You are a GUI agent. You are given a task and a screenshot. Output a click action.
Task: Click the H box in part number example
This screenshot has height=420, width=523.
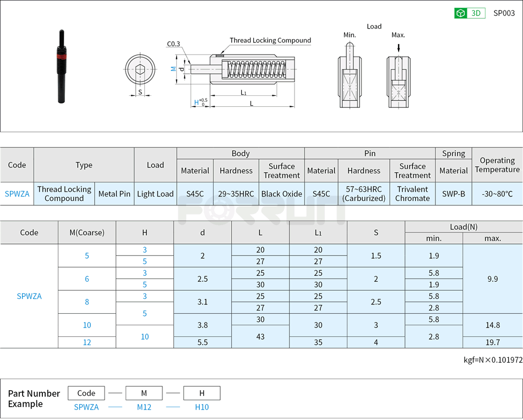201,393
